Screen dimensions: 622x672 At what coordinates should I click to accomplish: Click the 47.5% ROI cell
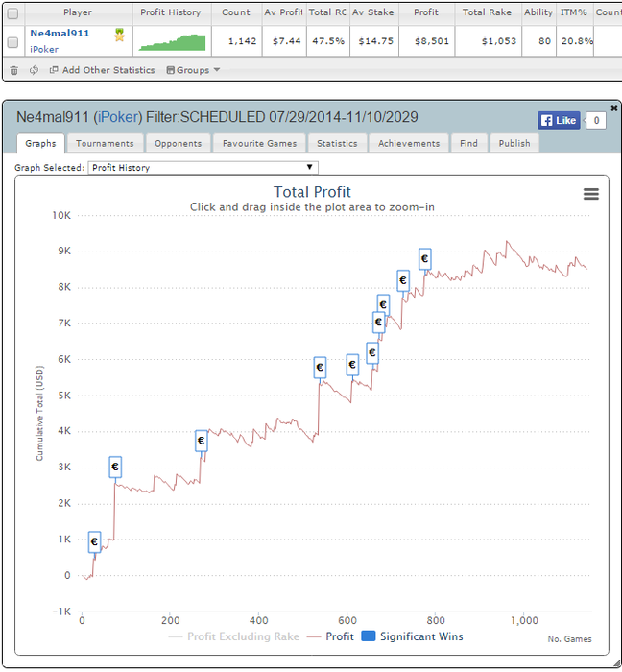(x=328, y=41)
